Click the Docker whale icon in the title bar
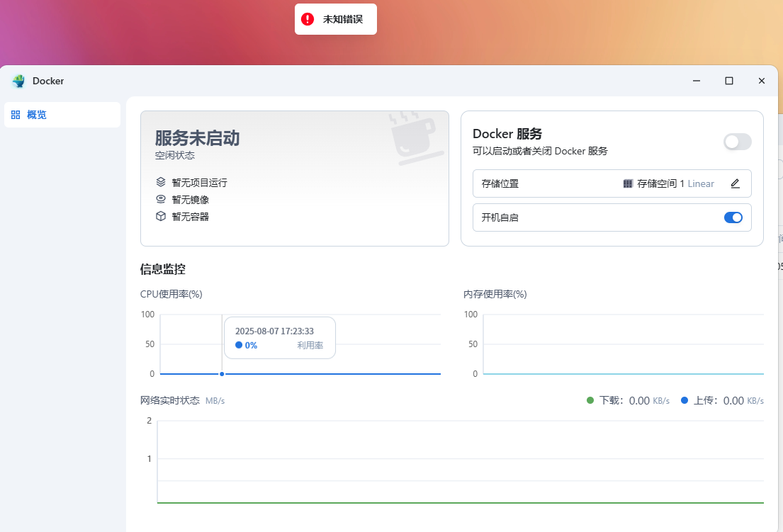The width and height of the screenshot is (783, 532). pyautogui.click(x=18, y=81)
